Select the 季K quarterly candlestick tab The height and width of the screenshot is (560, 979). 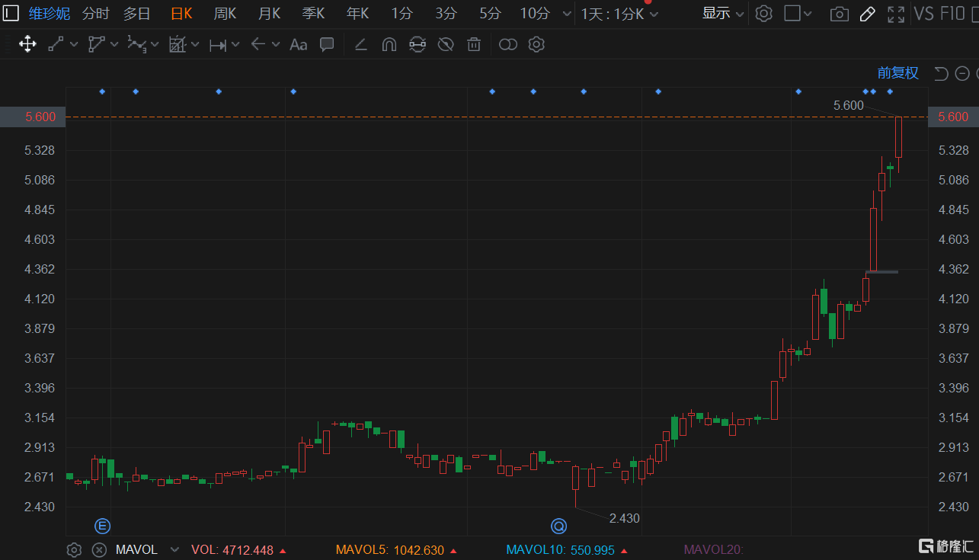(313, 13)
